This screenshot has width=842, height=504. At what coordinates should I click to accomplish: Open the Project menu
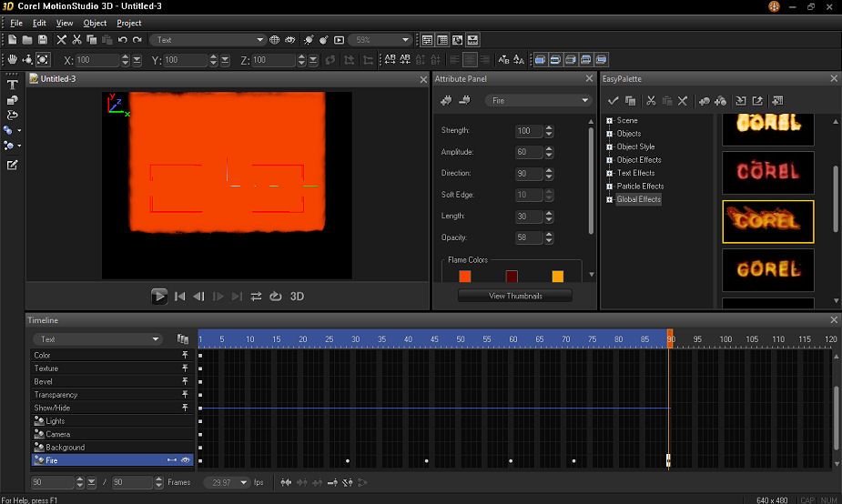(x=129, y=23)
